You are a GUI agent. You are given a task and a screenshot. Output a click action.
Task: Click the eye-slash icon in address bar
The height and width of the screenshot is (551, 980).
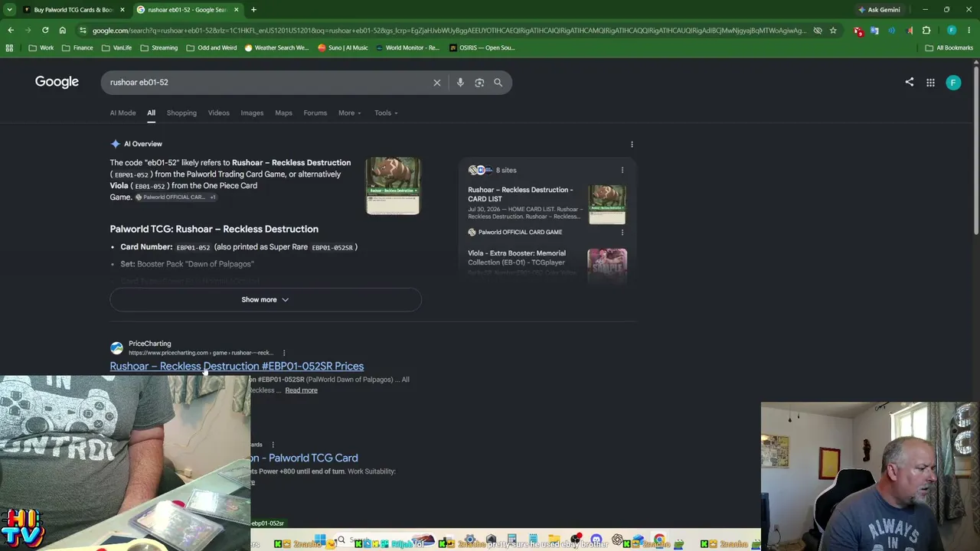818,31
